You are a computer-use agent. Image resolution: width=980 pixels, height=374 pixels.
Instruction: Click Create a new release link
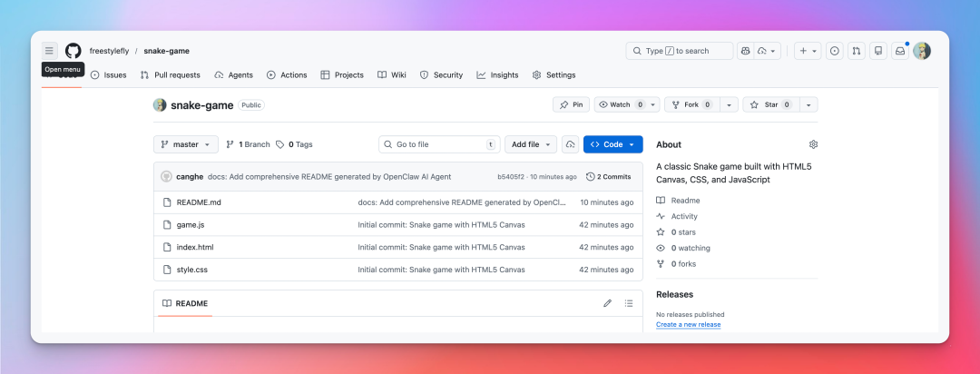(688, 324)
